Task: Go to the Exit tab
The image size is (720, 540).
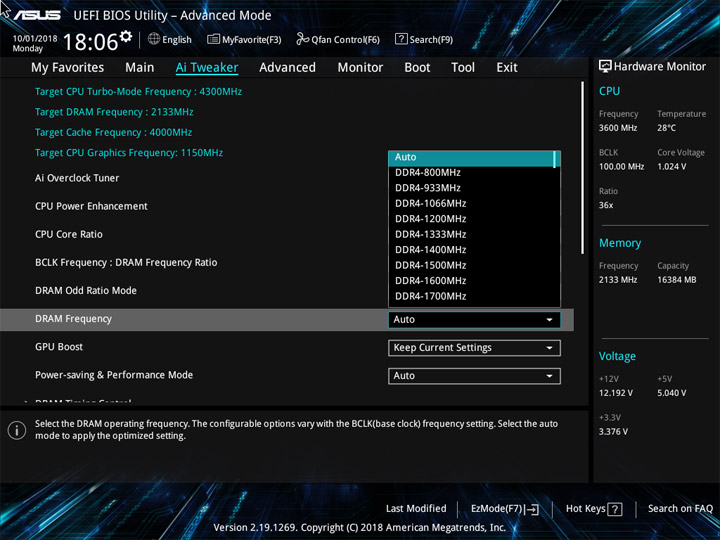Action: (507, 68)
